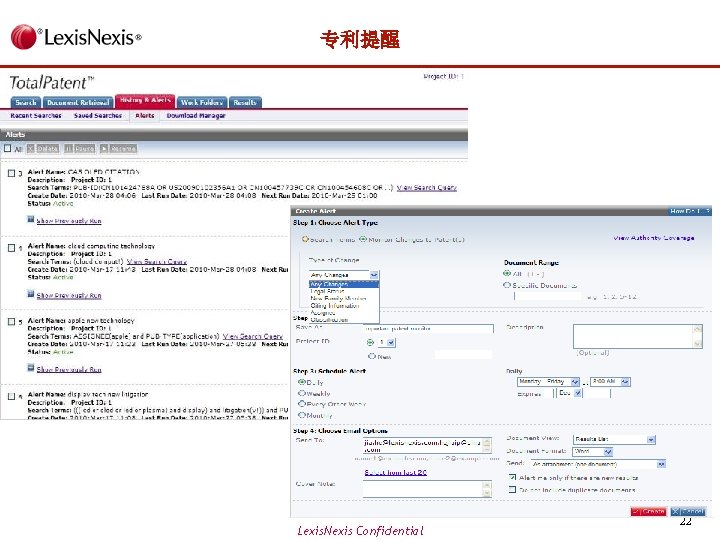Open the Monday - Friday days dropdown

coord(548,382)
